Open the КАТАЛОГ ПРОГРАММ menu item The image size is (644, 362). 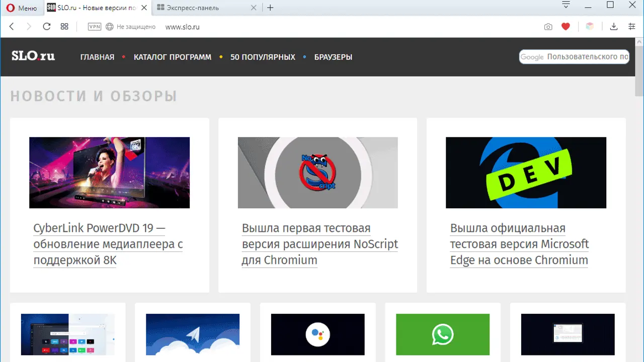(172, 57)
